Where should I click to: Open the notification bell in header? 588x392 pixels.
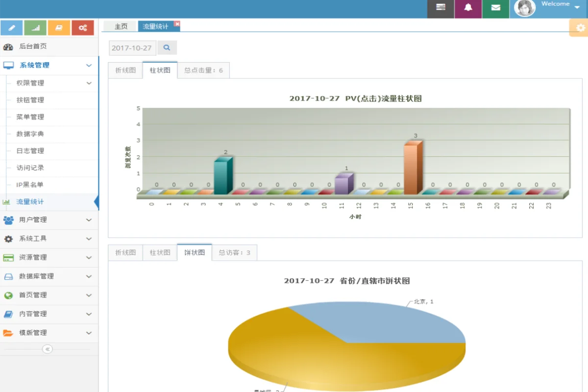coord(468,8)
